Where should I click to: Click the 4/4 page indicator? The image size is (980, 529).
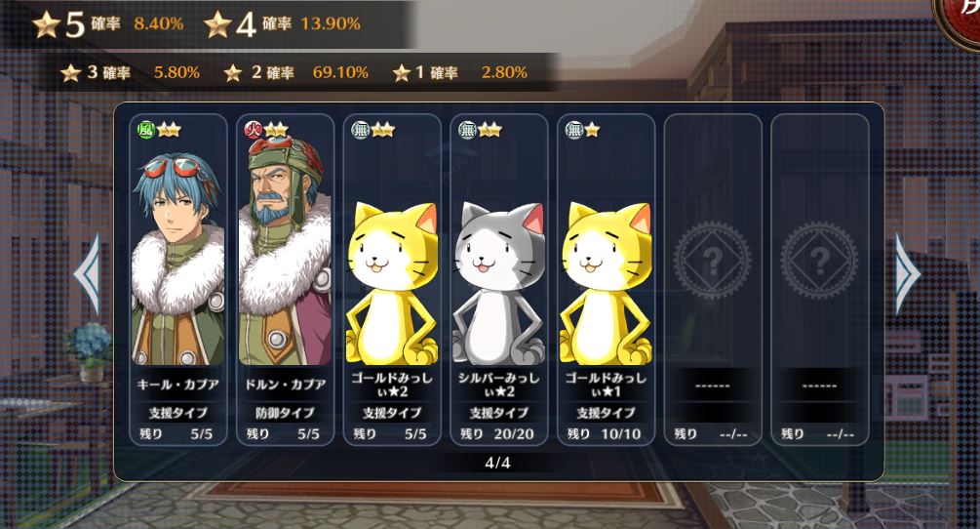click(x=497, y=463)
